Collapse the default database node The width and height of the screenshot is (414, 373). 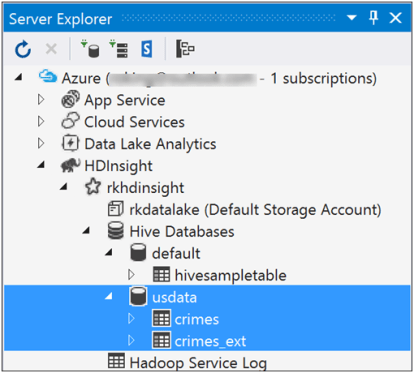pos(108,253)
